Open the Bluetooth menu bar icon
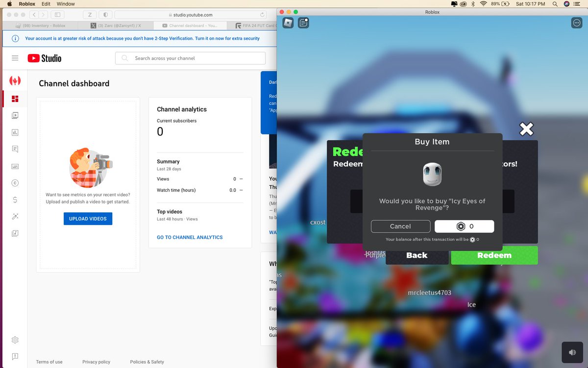 [473, 3]
